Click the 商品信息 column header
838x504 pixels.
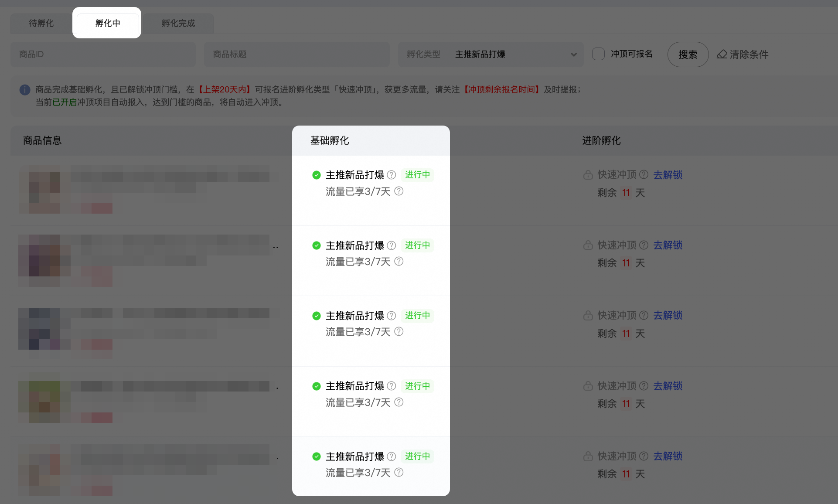pos(42,140)
